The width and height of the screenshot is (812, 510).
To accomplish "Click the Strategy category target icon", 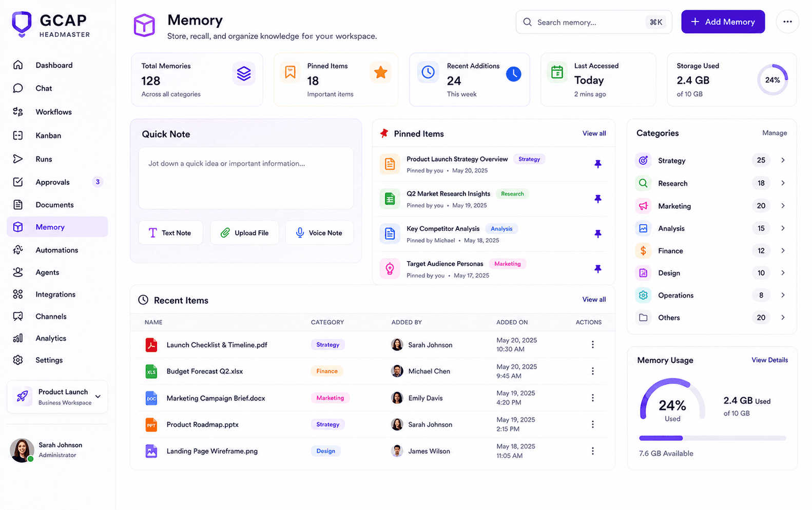I will point(643,160).
